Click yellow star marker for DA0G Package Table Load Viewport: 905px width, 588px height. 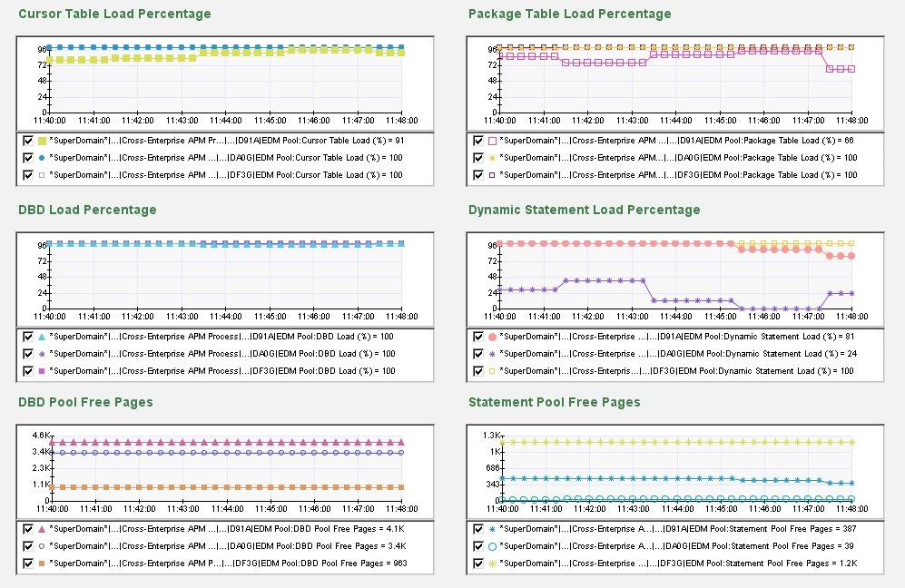coord(492,158)
